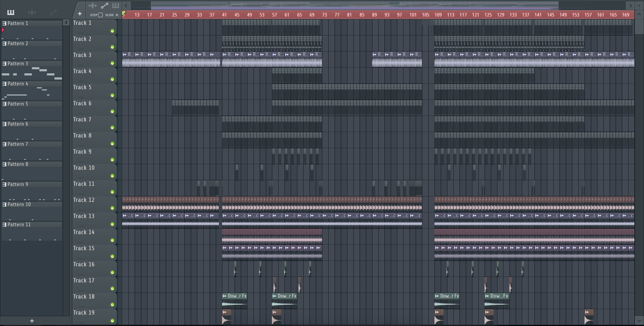Click the zoom square button in top-right corner
The height and width of the screenshot is (326, 644).
pos(639,5)
